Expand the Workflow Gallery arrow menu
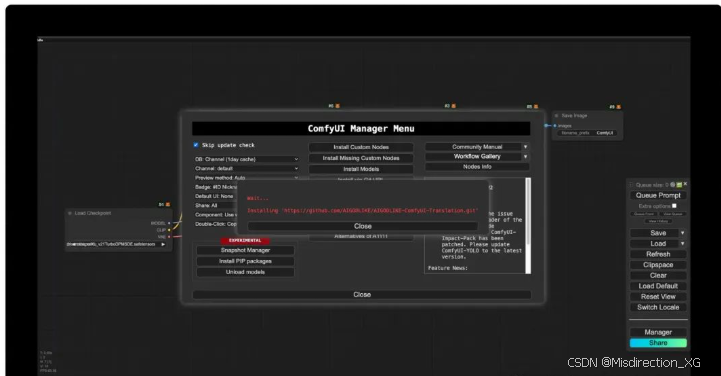Viewport: 721px width, 376px height. click(526, 157)
